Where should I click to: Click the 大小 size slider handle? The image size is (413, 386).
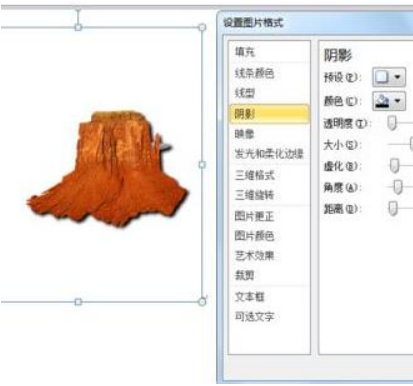[412, 144]
